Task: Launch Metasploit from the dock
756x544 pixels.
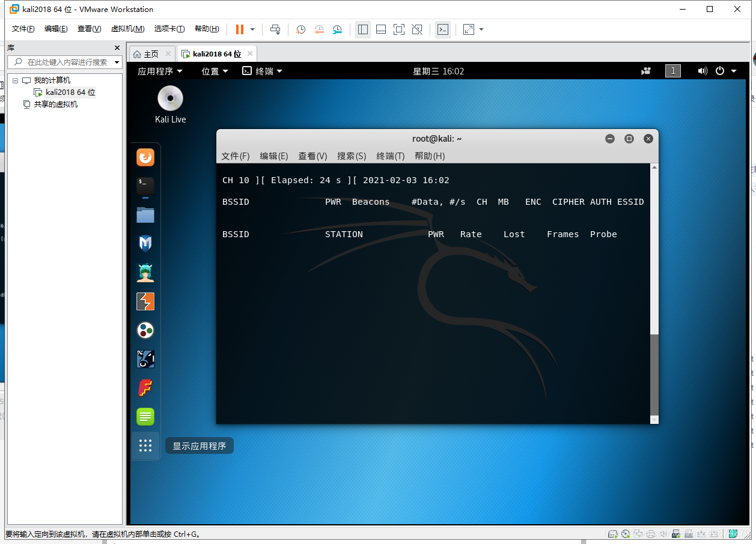Action: 145,244
